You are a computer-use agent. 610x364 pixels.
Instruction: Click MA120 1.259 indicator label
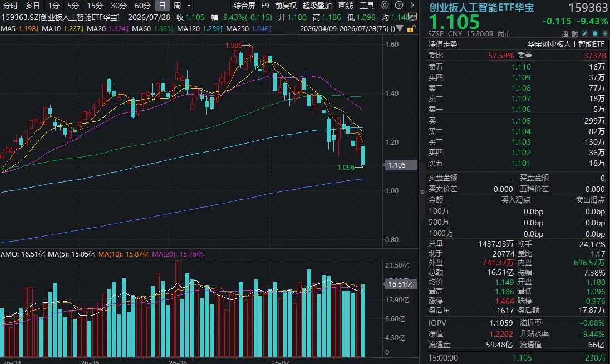pos(200,28)
